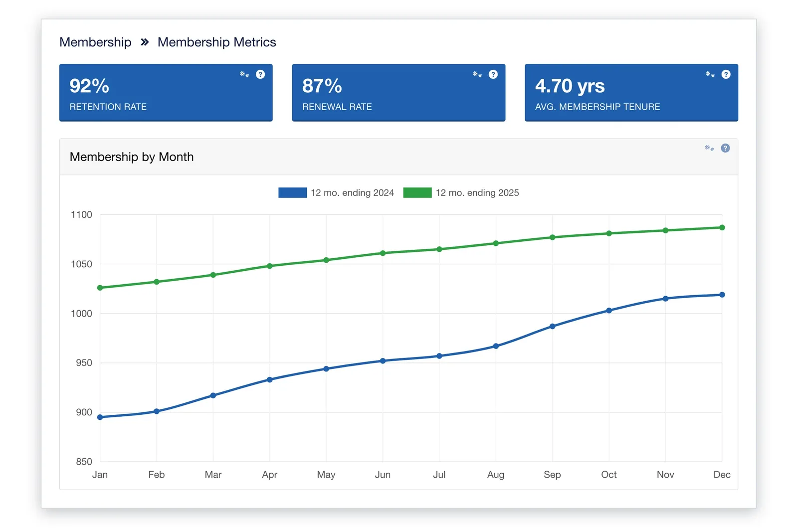Click the 'May' x-axis label

point(326,475)
